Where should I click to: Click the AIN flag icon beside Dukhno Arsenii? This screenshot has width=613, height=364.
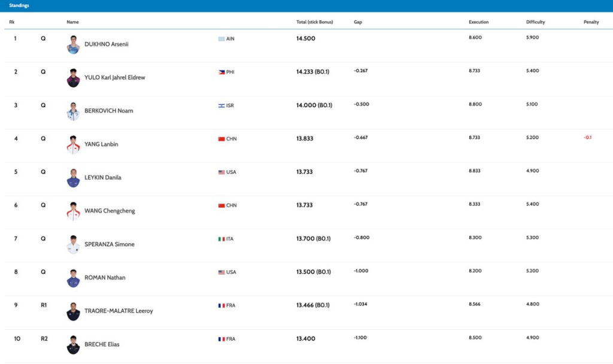click(221, 39)
